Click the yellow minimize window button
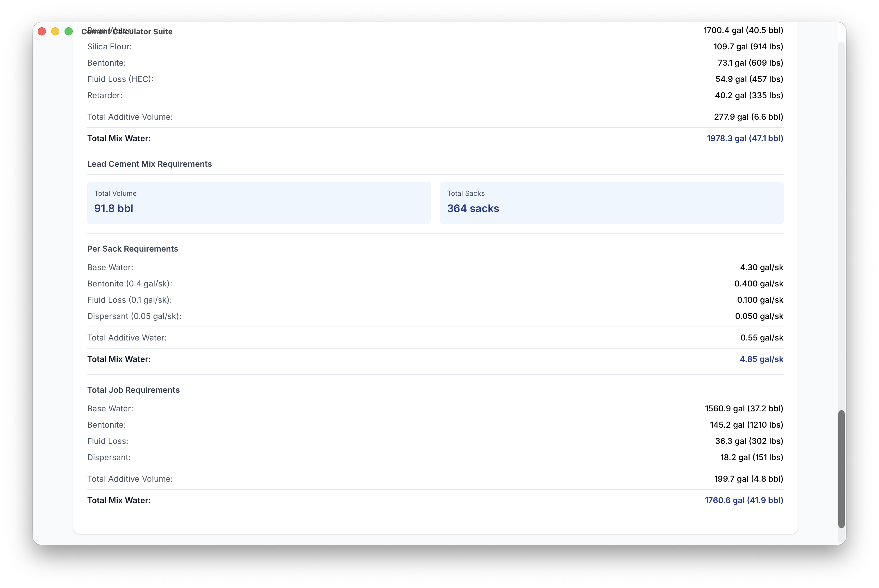This screenshot has width=879, height=588. coord(55,31)
